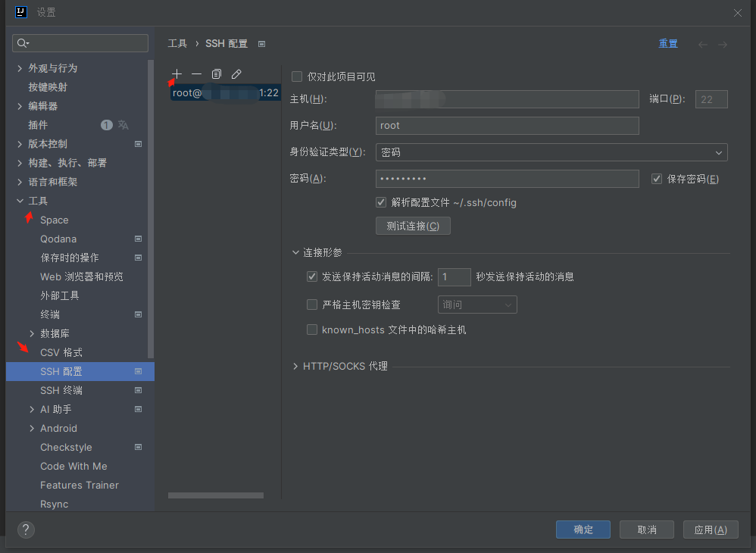
Task: Click the minus icon to remove SSH configuration
Action: [196, 73]
